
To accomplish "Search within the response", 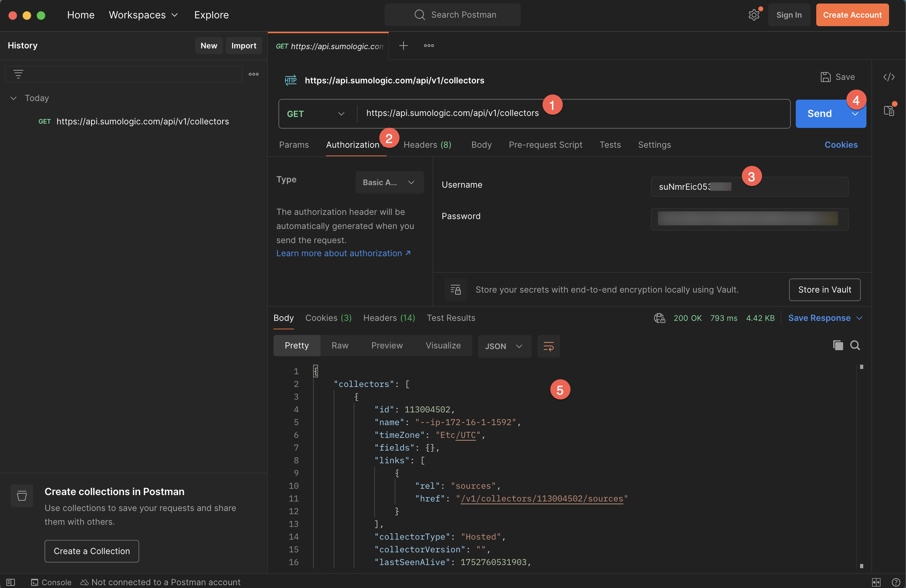I will (855, 345).
